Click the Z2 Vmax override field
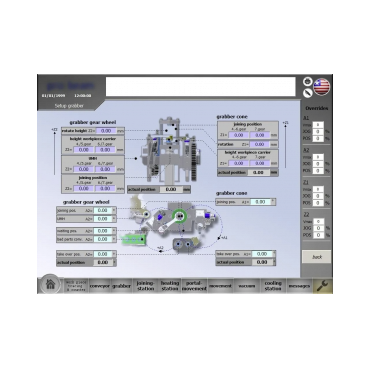Viewport: 370px width, 370px height. point(319,222)
